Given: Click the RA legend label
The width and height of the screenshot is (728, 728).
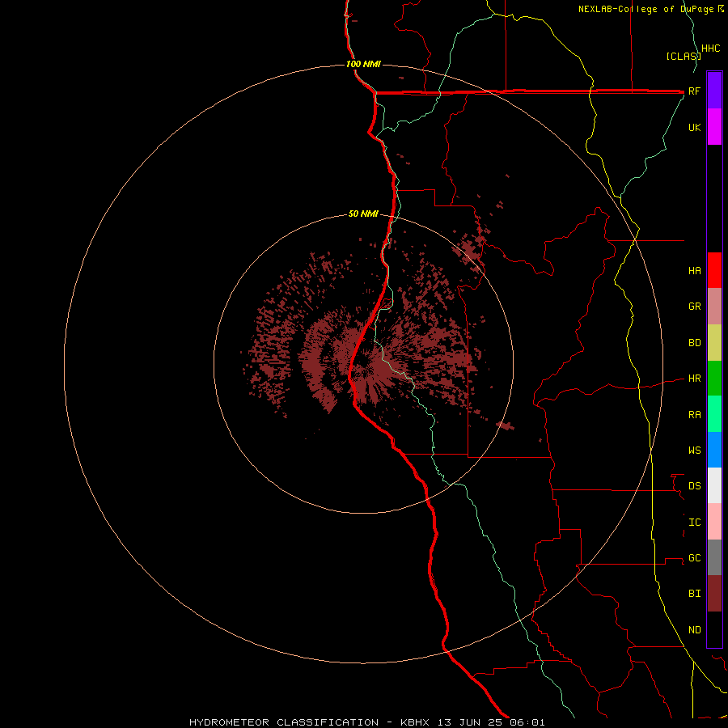Looking at the screenshot, I should pyautogui.click(x=695, y=415).
